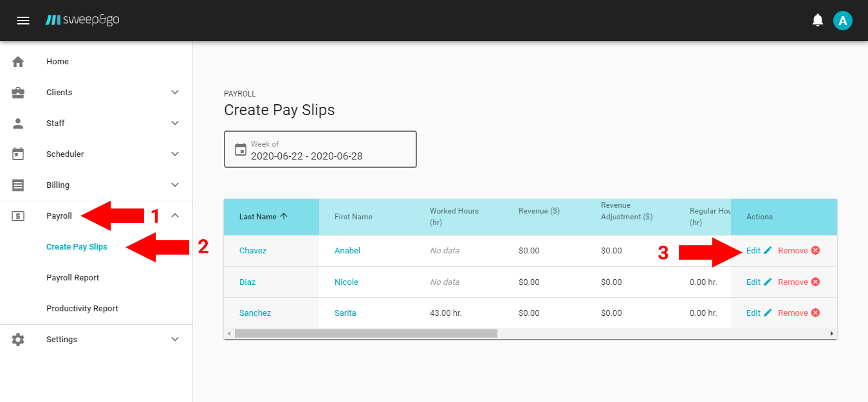The width and height of the screenshot is (868, 402).
Task: Go to Productivity Report
Action: pyautogui.click(x=82, y=309)
